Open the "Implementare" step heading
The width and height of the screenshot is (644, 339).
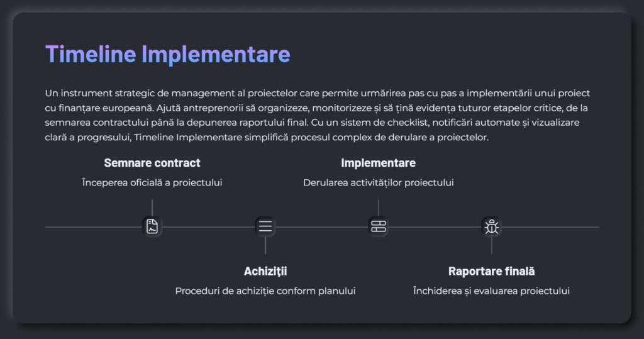378,163
